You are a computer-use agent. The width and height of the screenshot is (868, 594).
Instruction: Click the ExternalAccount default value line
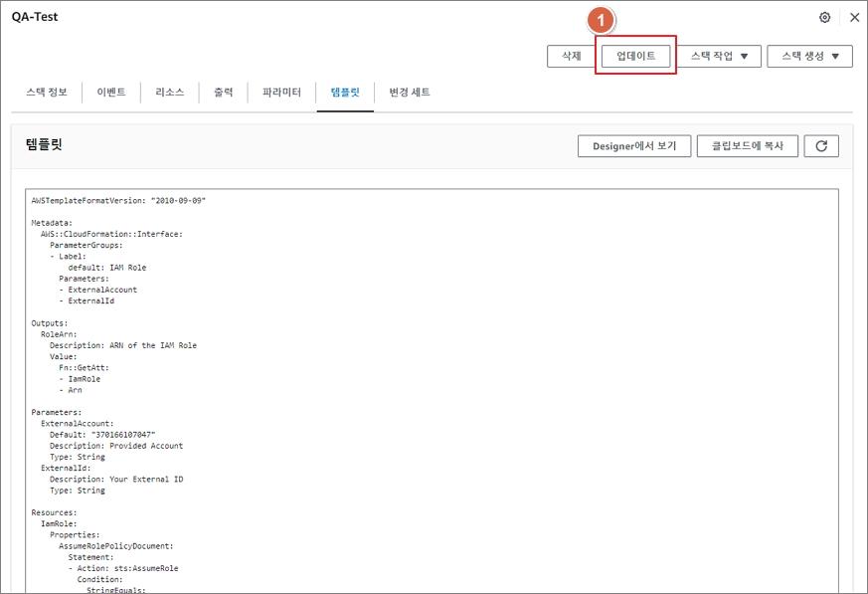point(102,434)
